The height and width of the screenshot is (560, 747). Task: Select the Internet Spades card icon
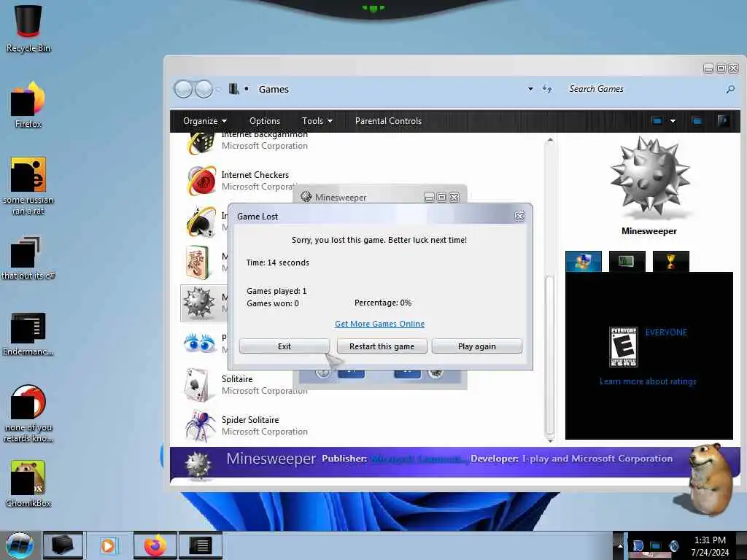pos(201,222)
